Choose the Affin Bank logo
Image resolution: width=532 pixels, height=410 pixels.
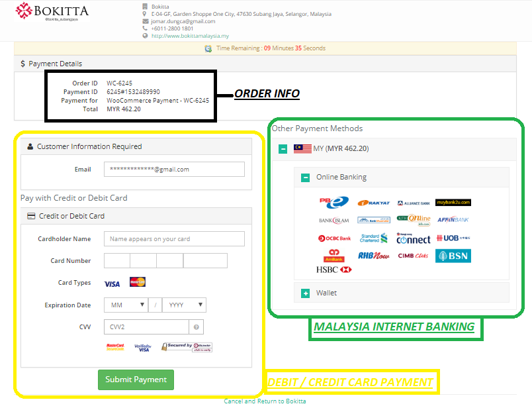(x=453, y=220)
